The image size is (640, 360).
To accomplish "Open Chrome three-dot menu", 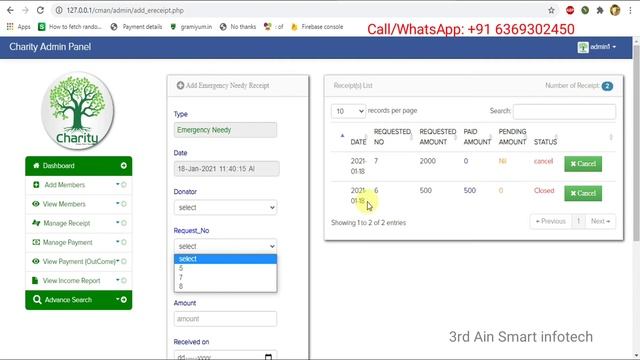I will click(630, 10).
